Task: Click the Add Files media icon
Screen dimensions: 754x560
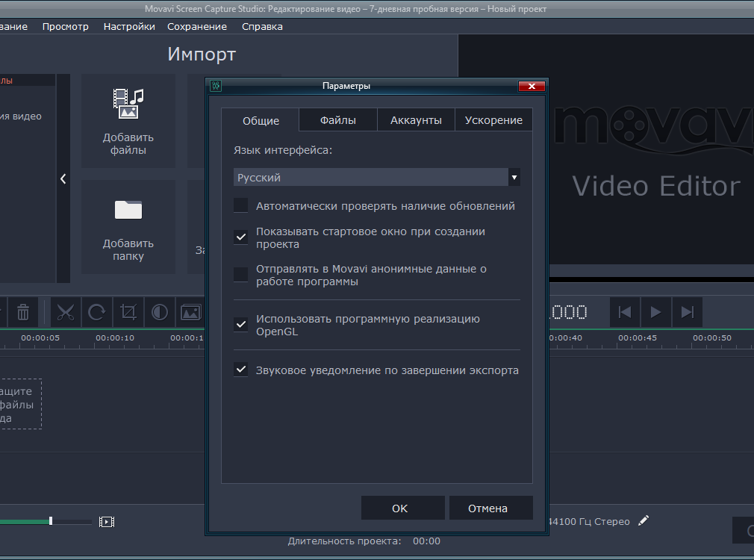Action: click(128, 104)
